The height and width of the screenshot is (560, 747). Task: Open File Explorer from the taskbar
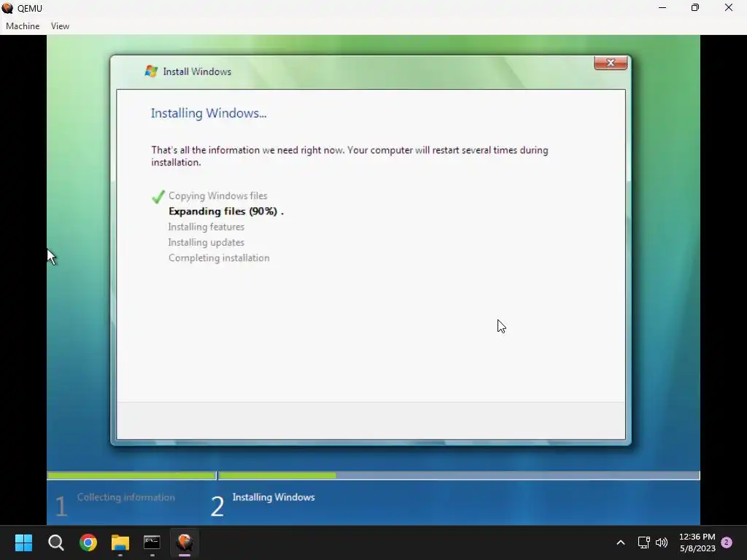pyautogui.click(x=120, y=542)
